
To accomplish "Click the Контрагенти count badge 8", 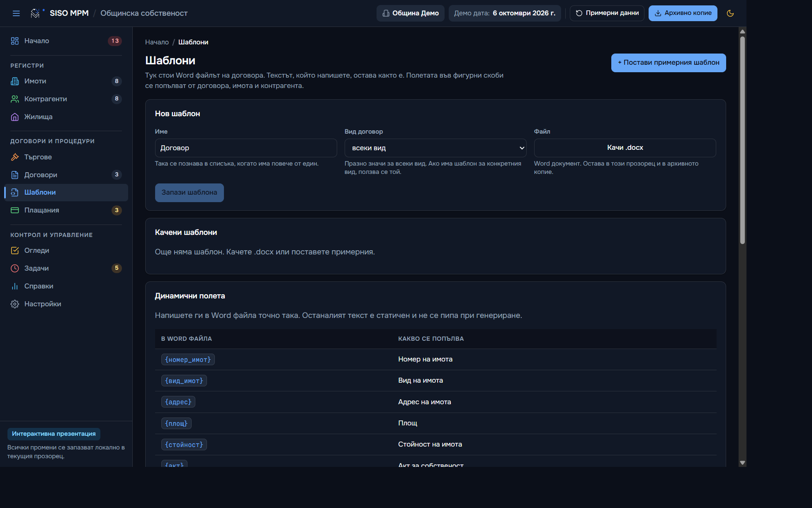I will (117, 99).
